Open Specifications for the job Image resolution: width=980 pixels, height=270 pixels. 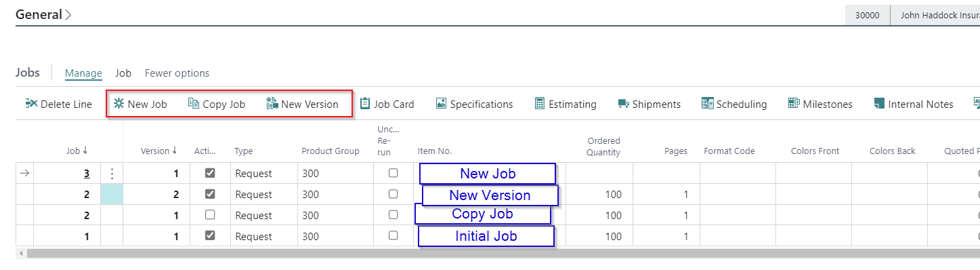tap(474, 104)
